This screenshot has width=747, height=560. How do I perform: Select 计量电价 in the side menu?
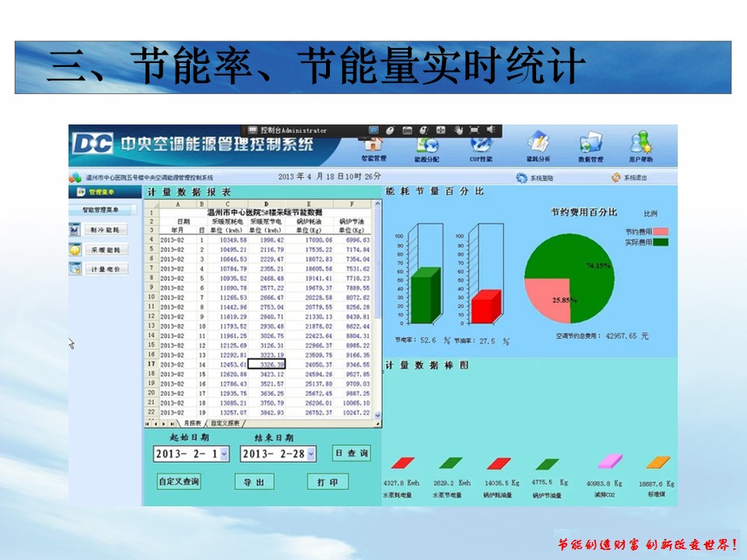click(x=106, y=270)
